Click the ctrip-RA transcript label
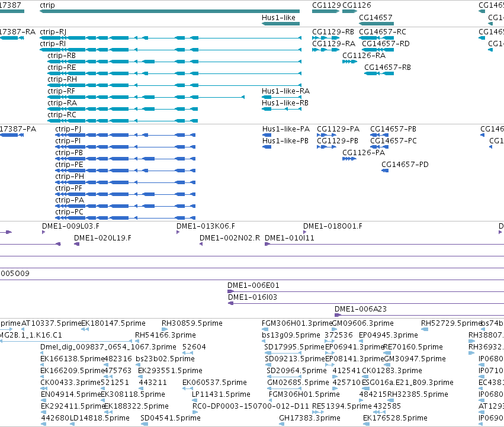This screenshot has width=504, height=427. click(62, 103)
